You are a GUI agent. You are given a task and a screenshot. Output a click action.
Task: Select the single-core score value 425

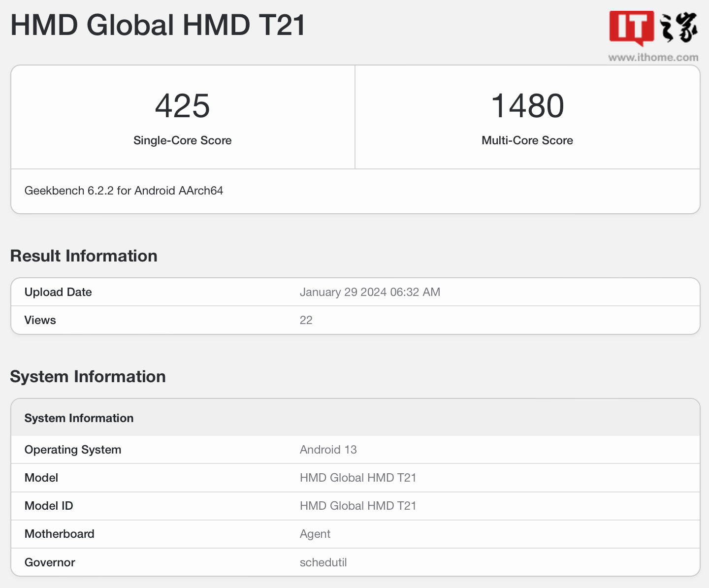coord(183,106)
